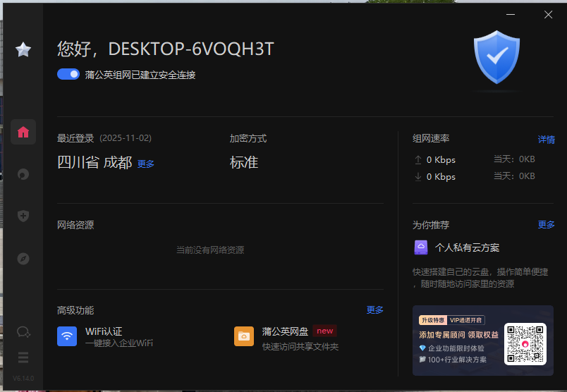Open the Home page sidebar icon
567x392 pixels.
pos(23,132)
